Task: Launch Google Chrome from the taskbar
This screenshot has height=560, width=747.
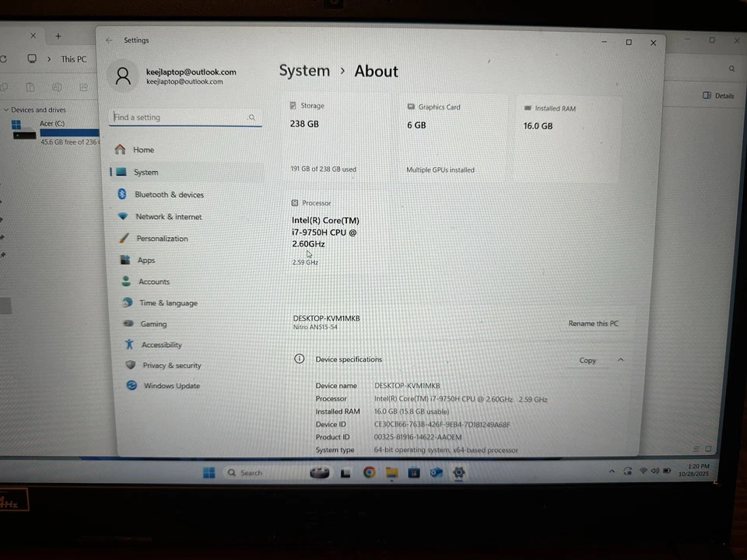Action: point(368,472)
